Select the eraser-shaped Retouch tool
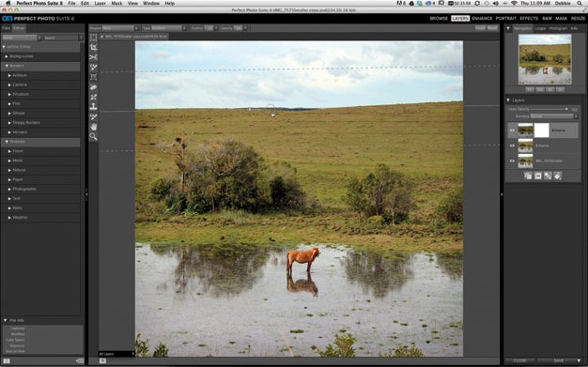This screenshot has height=367, width=588. pyautogui.click(x=93, y=87)
